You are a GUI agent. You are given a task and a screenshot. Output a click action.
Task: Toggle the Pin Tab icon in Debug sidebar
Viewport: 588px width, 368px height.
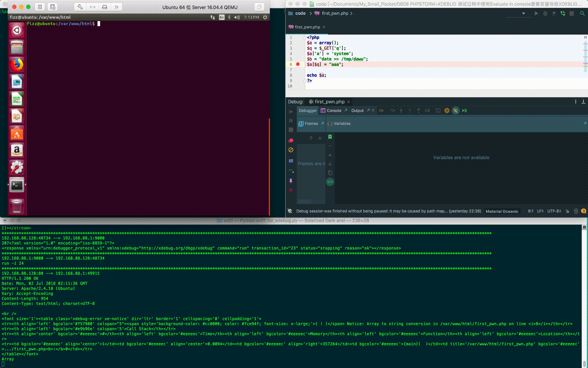[x=291, y=181]
